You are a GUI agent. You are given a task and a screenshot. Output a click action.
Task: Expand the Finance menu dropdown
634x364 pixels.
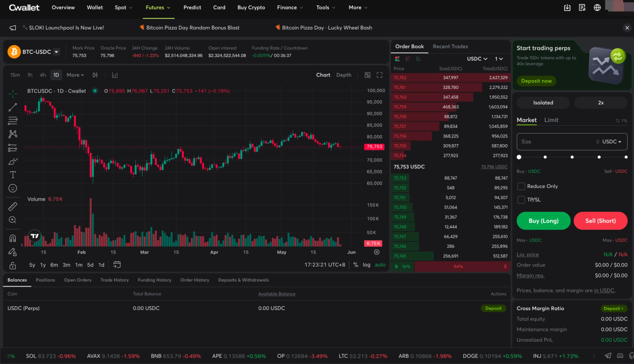pos(290,7)
